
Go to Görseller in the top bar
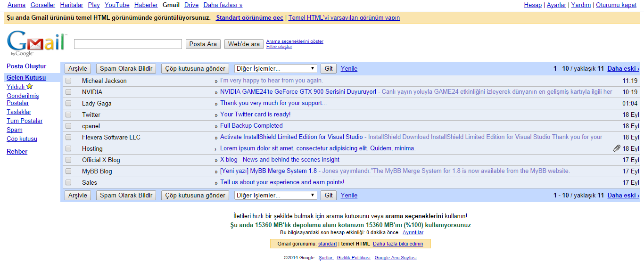(43, 5)
